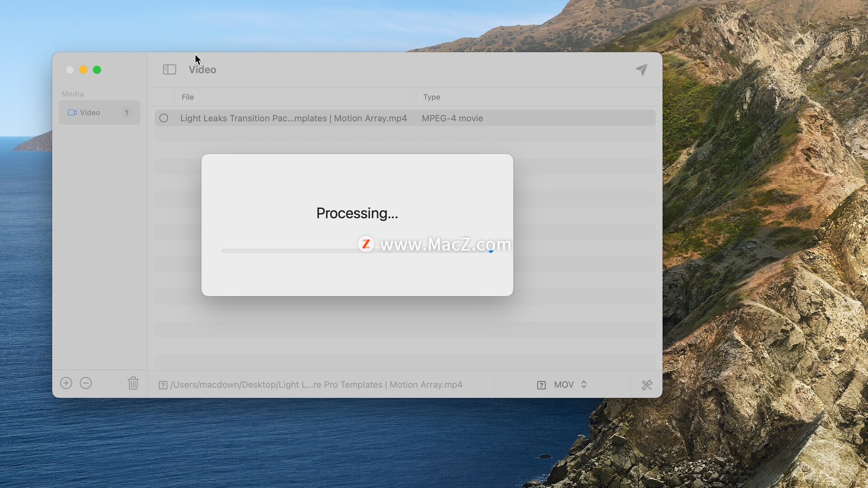
Task: Select Video item in the Media sidebar
Action: [x=99, y=113]
